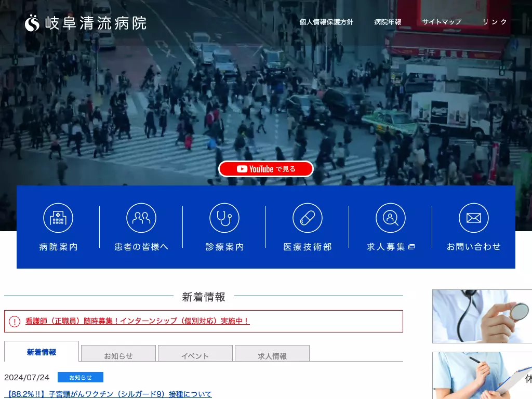Click the 岐阜清流病院 site title text
The width and height of the screenshot is (532, 399).
click(96, 23)
